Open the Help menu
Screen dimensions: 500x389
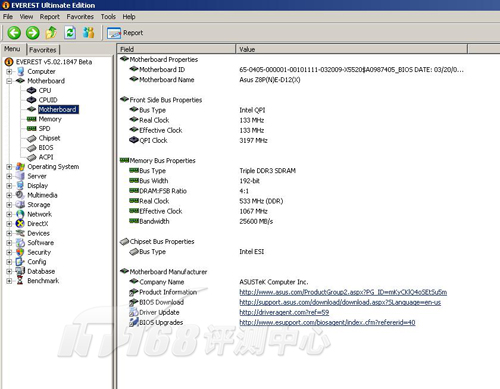[129, 17]
